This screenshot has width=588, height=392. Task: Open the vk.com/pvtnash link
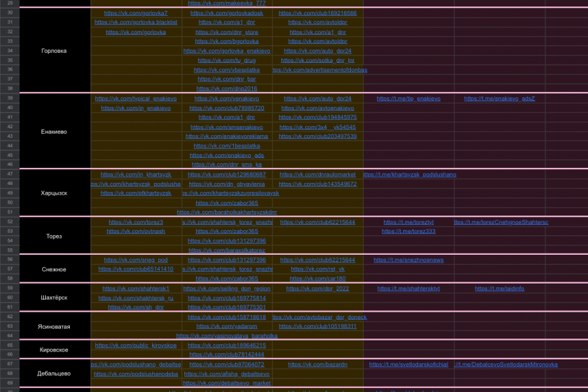(x=136, y=231)
